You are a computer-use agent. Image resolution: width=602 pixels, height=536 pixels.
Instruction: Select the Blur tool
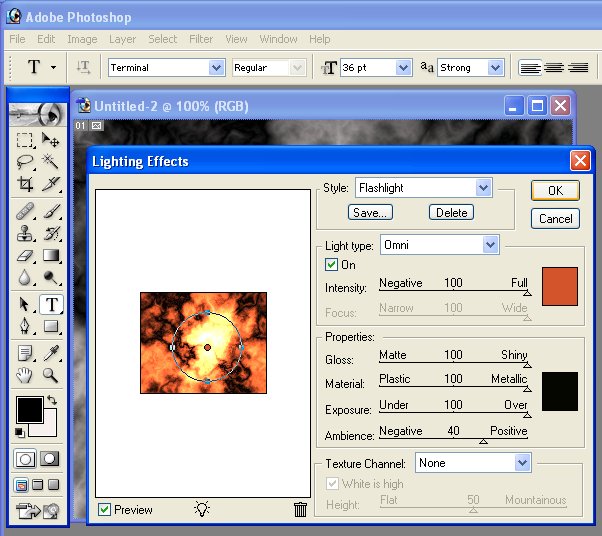click(x=25, y=277)
